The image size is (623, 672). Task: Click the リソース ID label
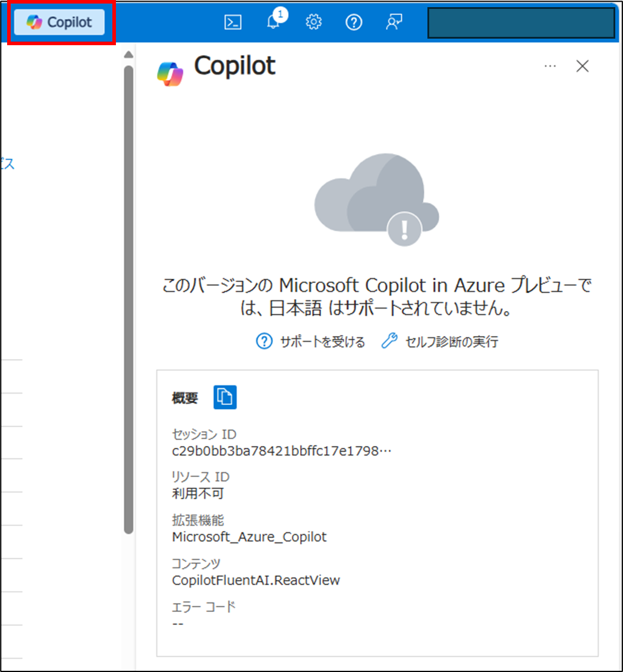[200, 476]
